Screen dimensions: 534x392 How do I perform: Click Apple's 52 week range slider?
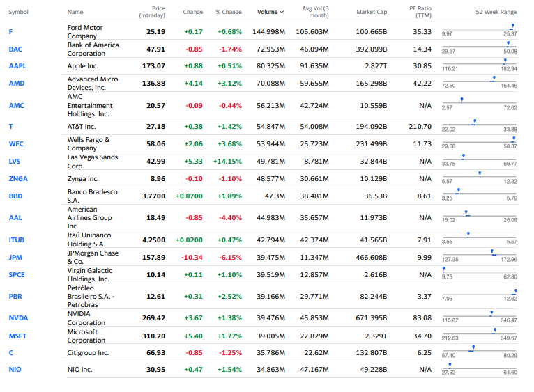[480, 65]
